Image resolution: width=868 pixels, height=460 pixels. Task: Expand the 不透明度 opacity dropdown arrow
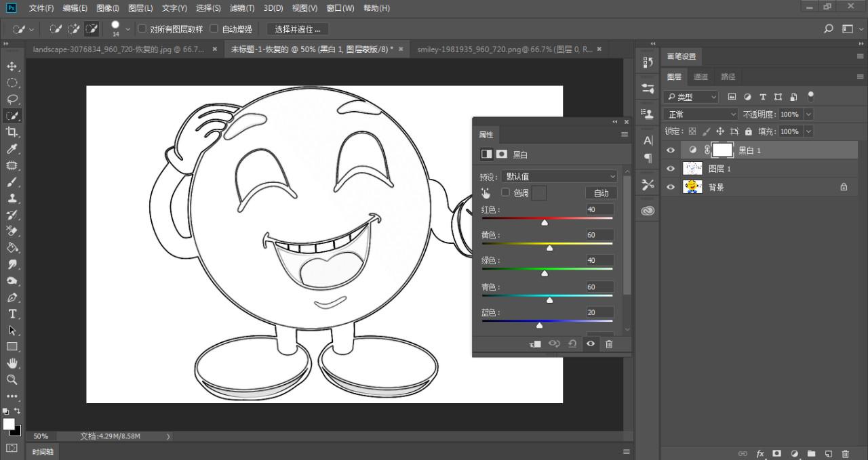808,114
